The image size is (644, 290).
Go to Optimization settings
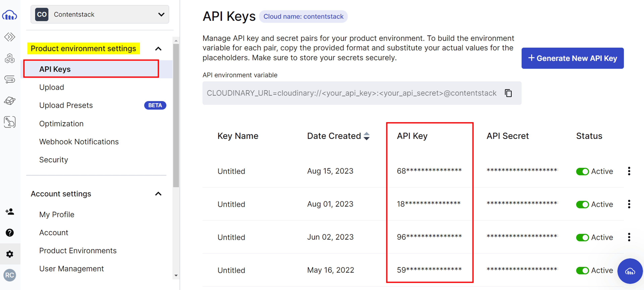coord(61,123)
